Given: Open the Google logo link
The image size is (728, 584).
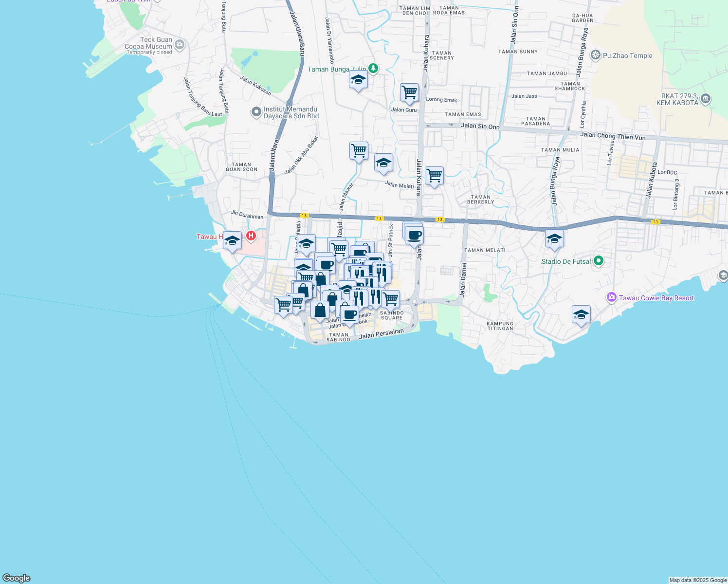Looking at the screenshot, I should coord(17,578).
